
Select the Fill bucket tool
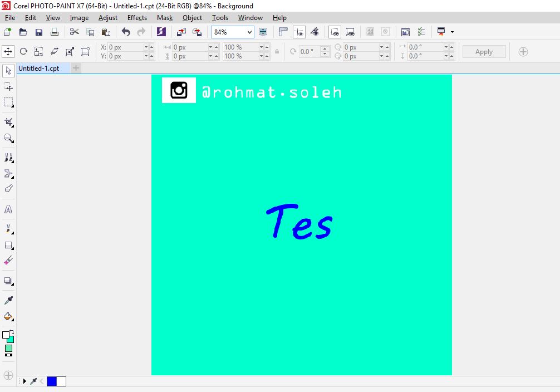(8, 317)
